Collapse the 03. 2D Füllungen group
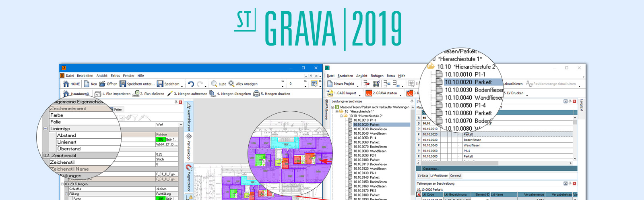The image size is (644, 200). (x=62, y=184)
